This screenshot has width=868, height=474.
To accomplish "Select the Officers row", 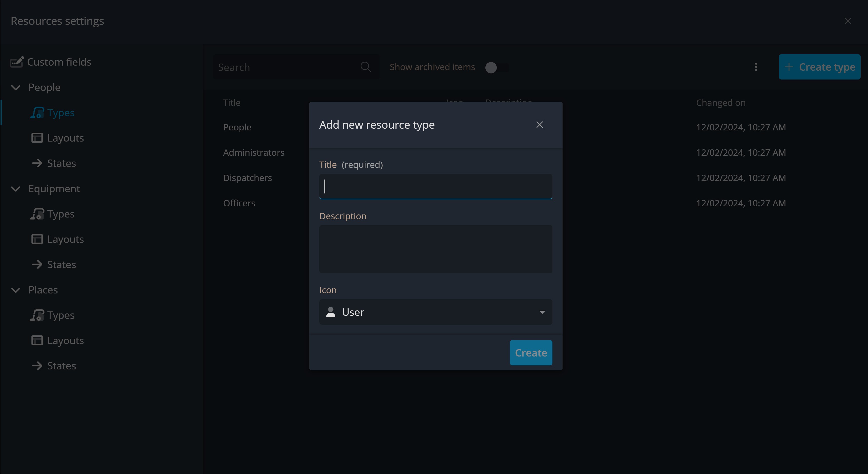I will click(536, 203).
